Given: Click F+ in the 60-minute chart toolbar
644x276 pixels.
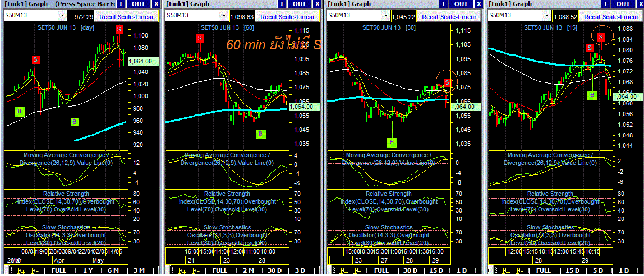Looking at the screenshot, I should [181, 270].
